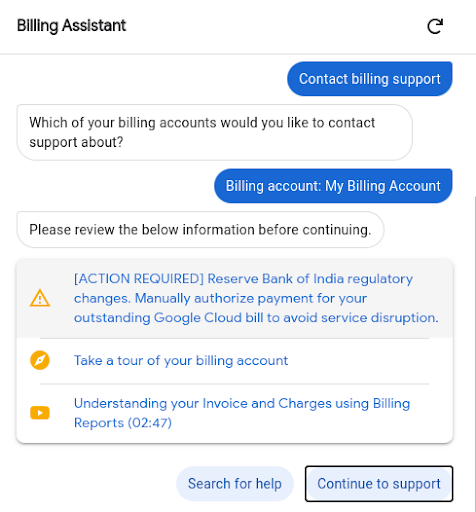Select the Billing account: My Billing Account bubble
This screenshot has width=476, height=512.
pyautogui.click(x=333, y=186)
